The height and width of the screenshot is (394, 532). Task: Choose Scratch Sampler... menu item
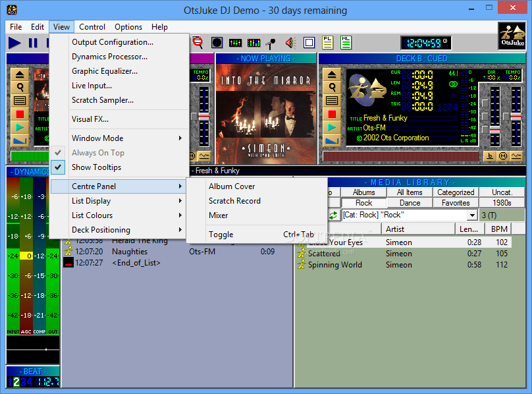[x=118, y=100]
